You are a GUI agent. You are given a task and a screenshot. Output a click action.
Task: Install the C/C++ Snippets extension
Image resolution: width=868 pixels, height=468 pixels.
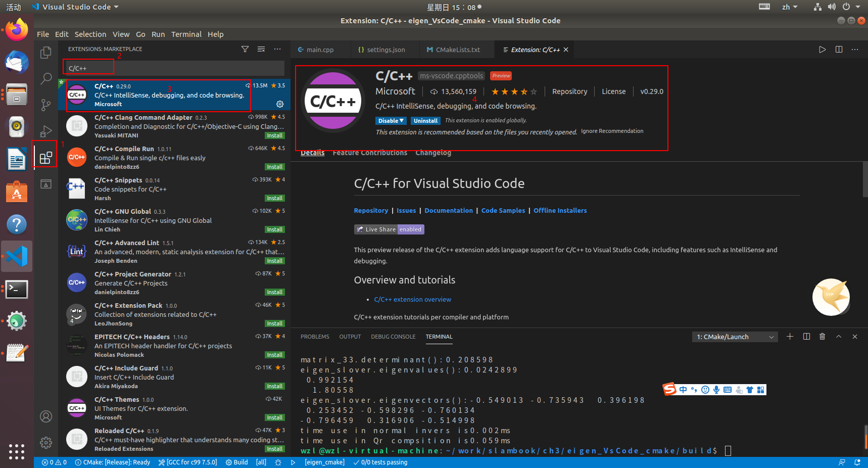coord(275,198)
